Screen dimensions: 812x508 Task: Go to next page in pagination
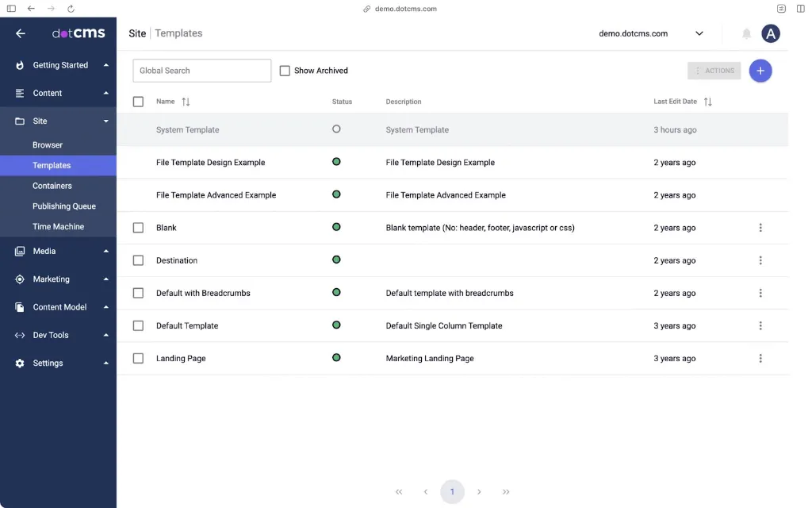479,492
